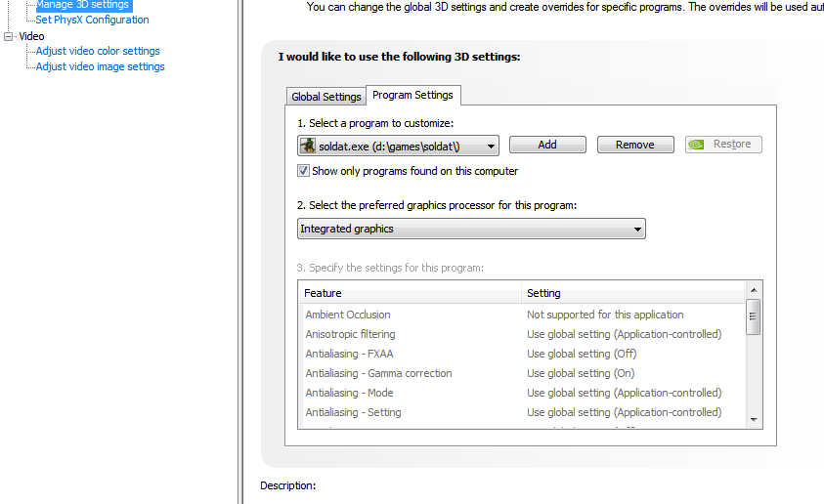
Task: Open Manage 3D settings in sidebar
Action: pyautogui.click(x=82, y=5)
